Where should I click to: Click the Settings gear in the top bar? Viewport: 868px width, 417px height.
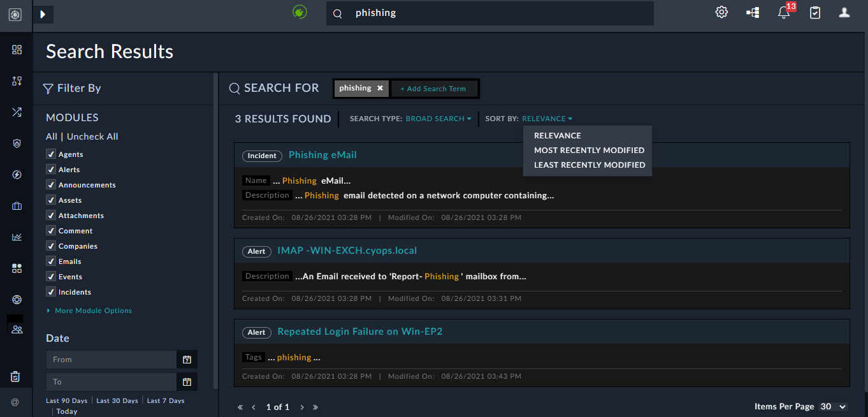(x=721, y=11)
